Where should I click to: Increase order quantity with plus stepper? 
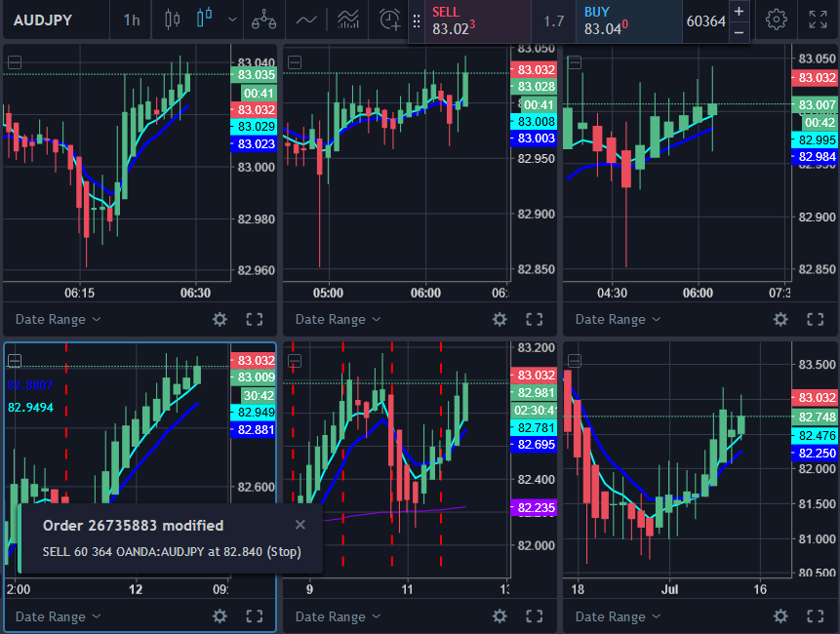[740, 11]
